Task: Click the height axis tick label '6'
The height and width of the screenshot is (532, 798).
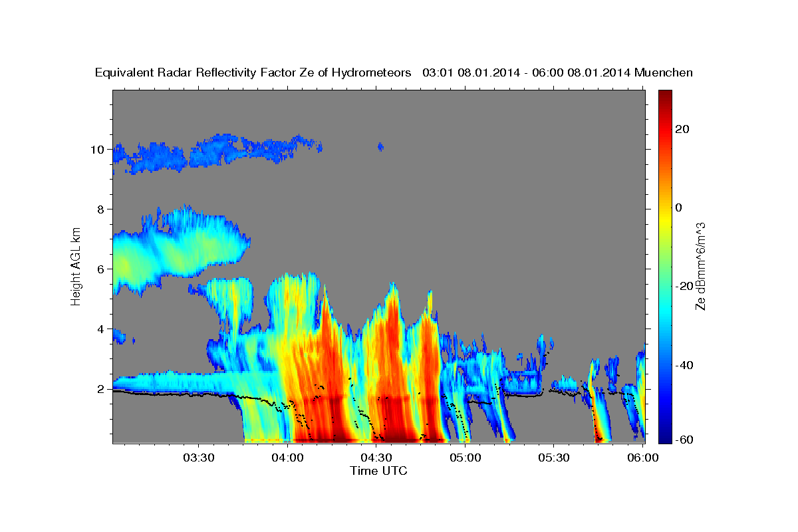Action: 101,269
